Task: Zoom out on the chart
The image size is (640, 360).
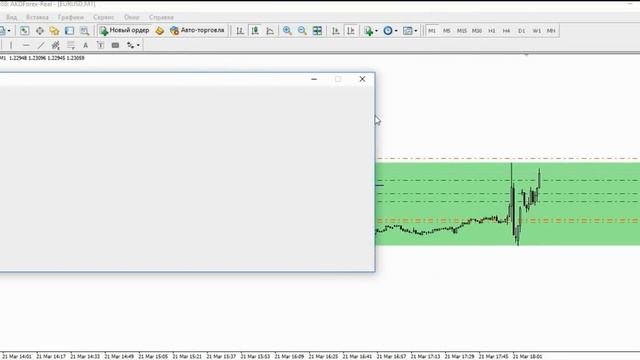Action: (x=302, y=31)
